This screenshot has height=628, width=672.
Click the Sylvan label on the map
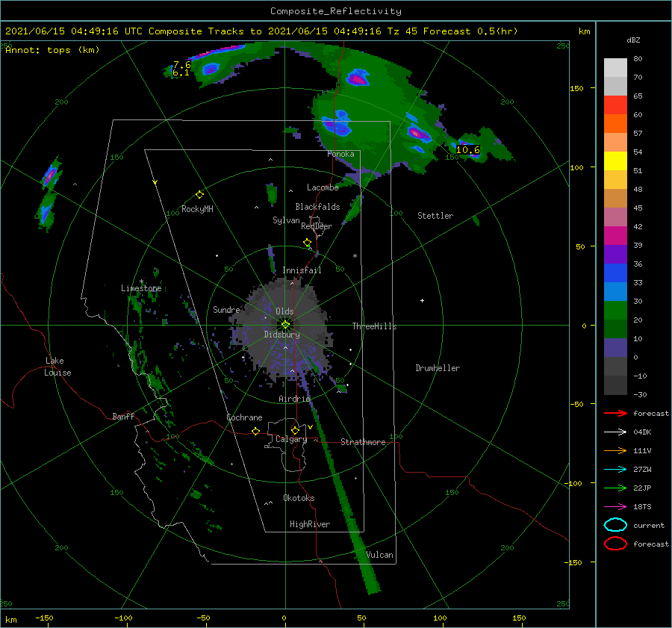(286, 220)
